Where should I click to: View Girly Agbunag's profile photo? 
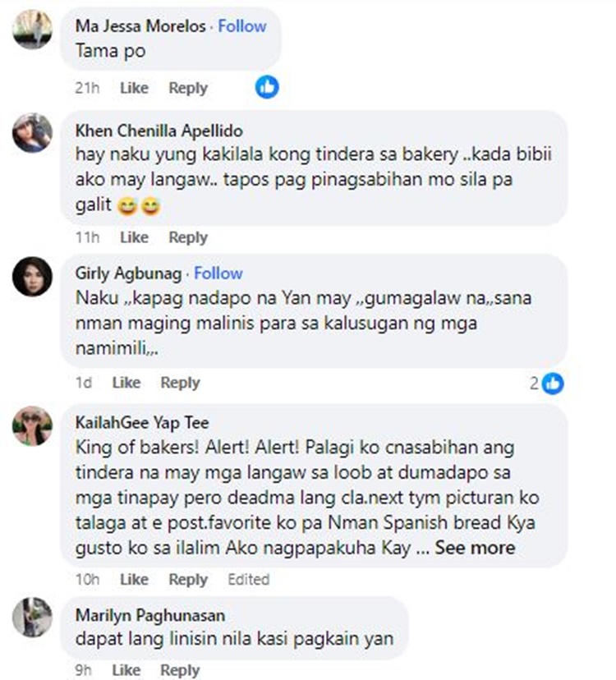click(33, 277)
